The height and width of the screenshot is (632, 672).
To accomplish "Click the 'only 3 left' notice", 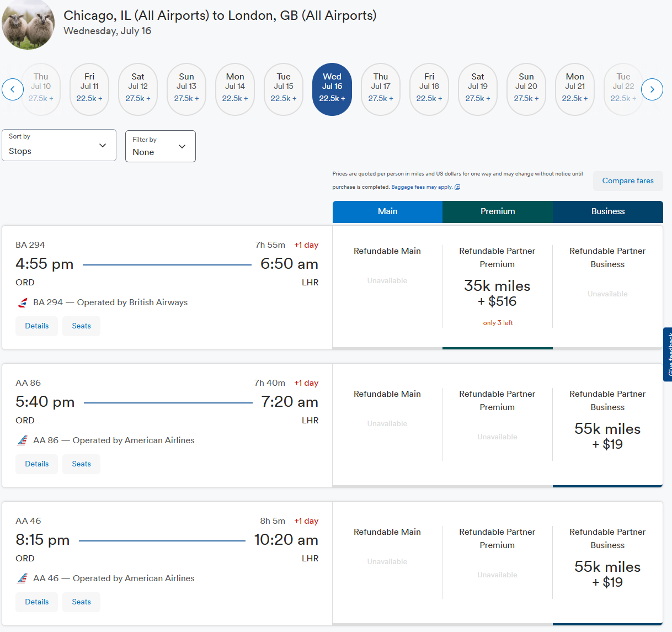I will pyautogui.click(x=498, y=323).
